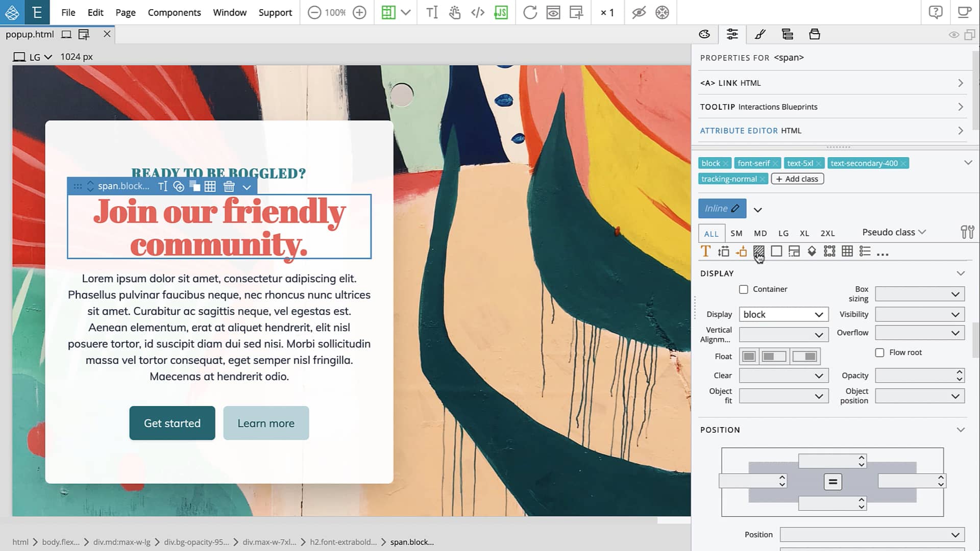Click the hand/move tool icon

[455, 12]
